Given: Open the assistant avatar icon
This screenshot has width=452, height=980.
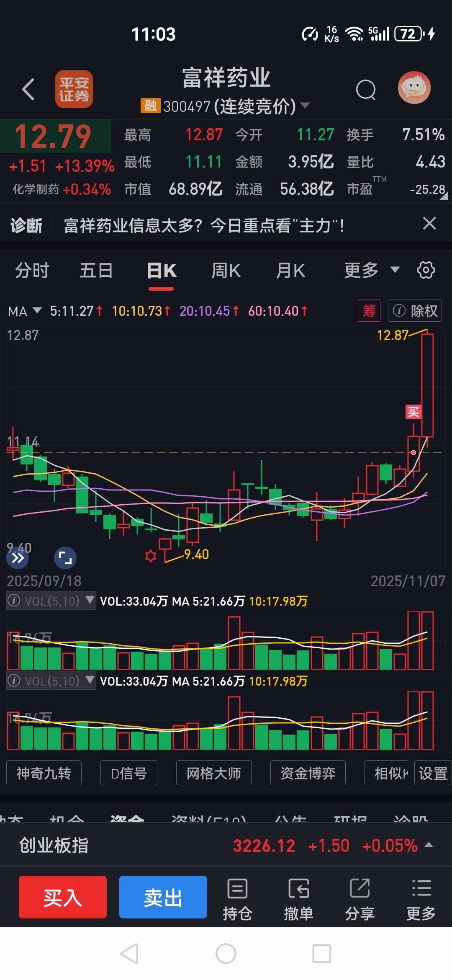Looking at the screenshot, I should tap(414, 88).
